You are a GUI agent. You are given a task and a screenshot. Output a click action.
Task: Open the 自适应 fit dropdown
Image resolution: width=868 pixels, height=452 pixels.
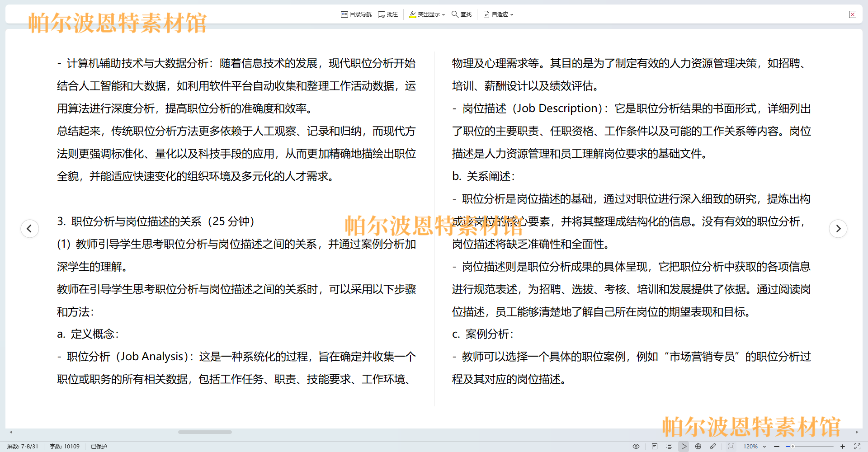pyautogui.click(x=498, y=14)
